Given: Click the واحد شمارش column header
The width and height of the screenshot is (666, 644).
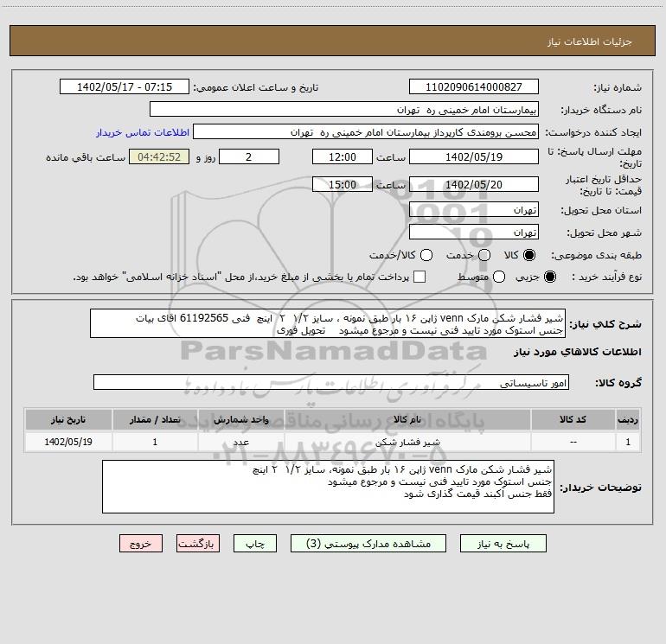Looking at the screenshot, I should tap(240, 419).
